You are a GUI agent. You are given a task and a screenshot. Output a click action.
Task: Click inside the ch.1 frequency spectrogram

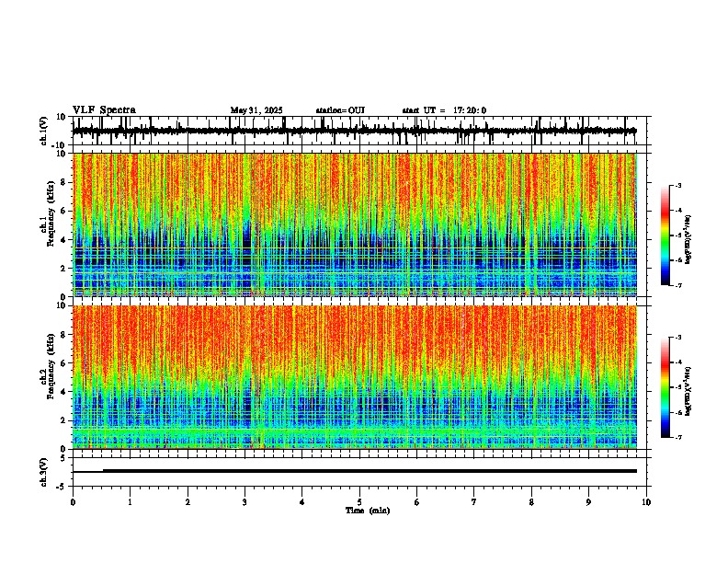click(355, 224)
